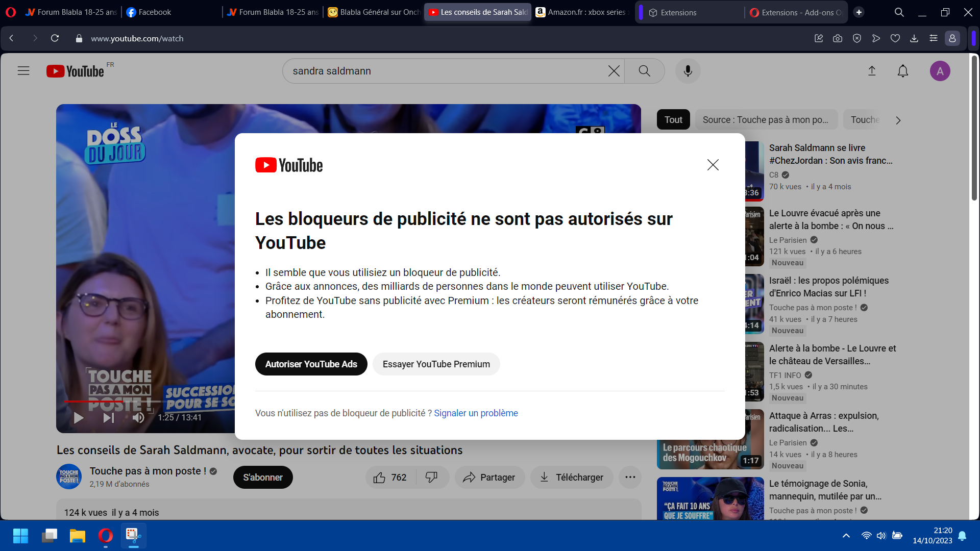
Task: Open Le Louvre évacué après une alerte video
Action: [x=831, y=219]
